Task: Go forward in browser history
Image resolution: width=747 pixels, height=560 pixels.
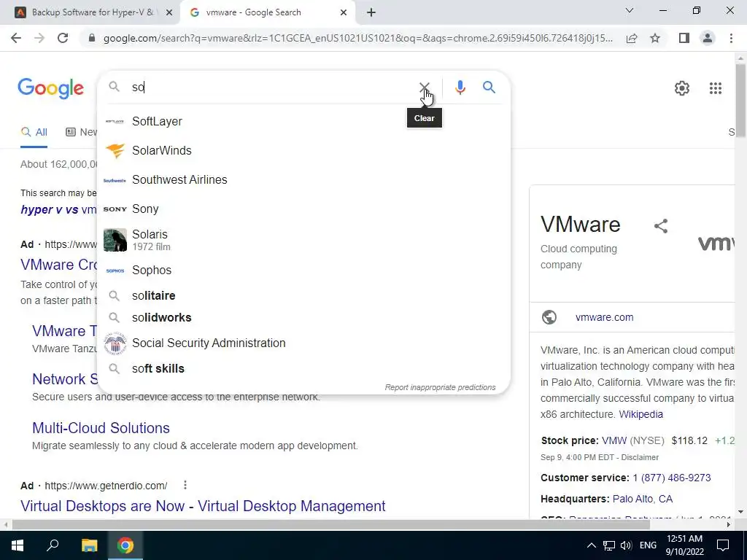Action: click(x=39, y=38)
